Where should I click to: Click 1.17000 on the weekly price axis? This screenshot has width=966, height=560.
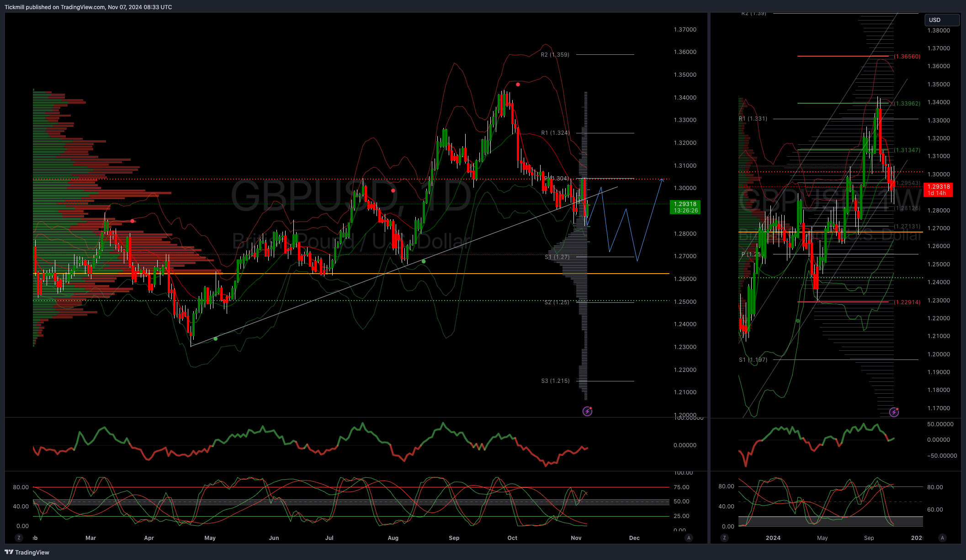click(939, 408)
